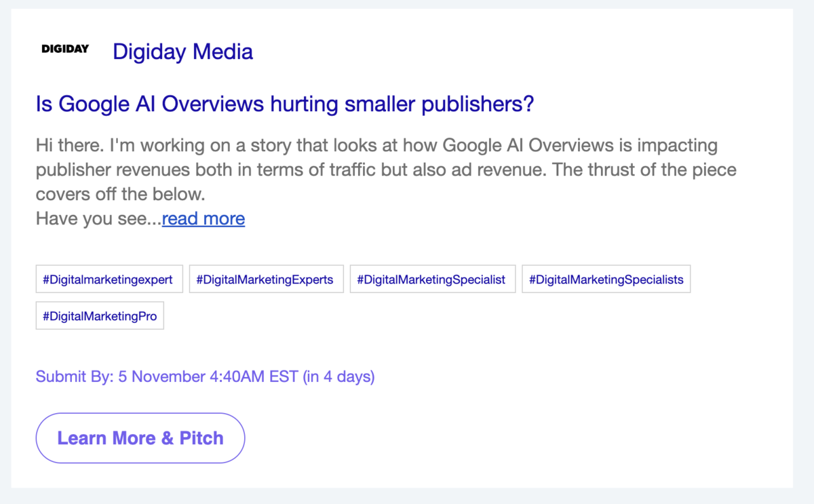The image size is (814, 504).
Task: Choose the #DigitalMarketingSpecialists plural tag
Action: pos(606,279)
